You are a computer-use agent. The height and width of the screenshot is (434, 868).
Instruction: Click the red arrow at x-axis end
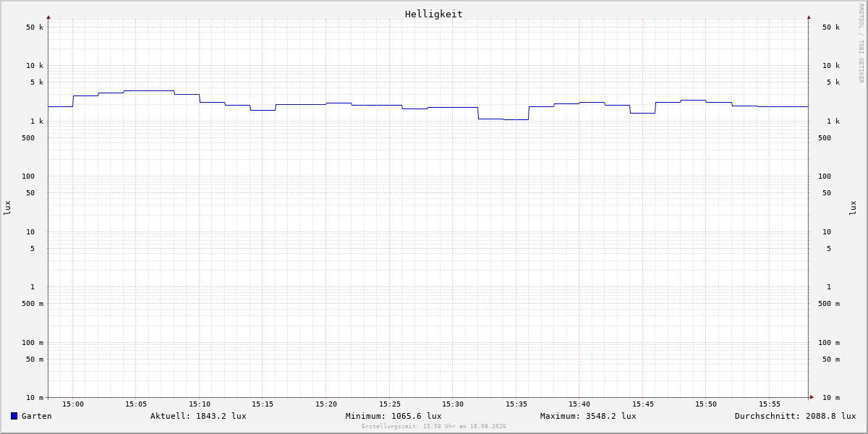point(812,397)
